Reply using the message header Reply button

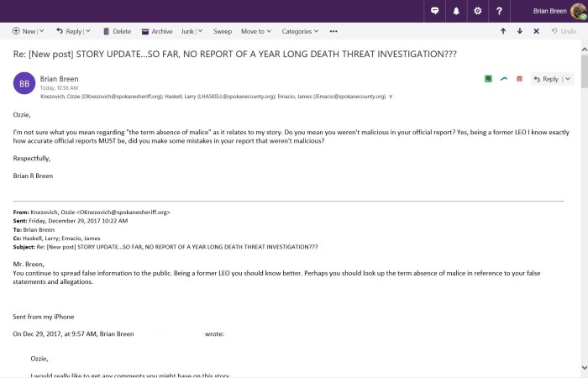click(546, 79)
